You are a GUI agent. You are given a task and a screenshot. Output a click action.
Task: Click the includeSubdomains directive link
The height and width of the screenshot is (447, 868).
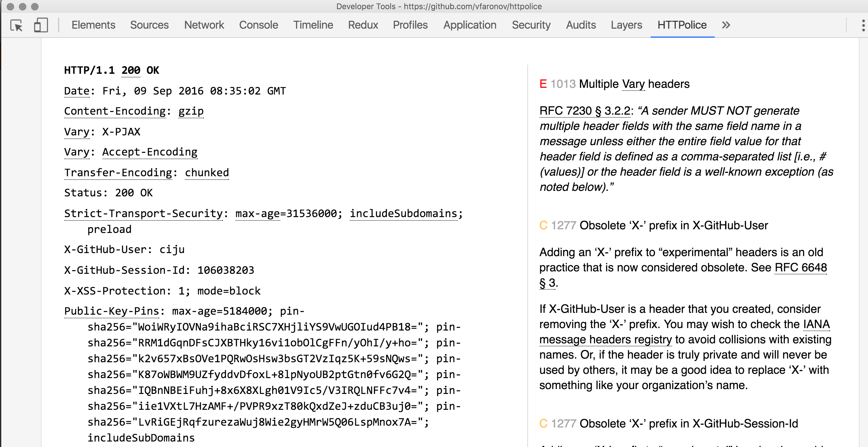[x=403, y=214]
